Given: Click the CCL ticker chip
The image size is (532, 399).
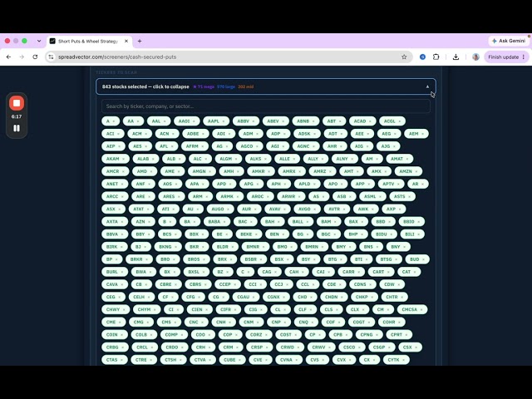Looking at the screenshot, I should pos(308,284).
